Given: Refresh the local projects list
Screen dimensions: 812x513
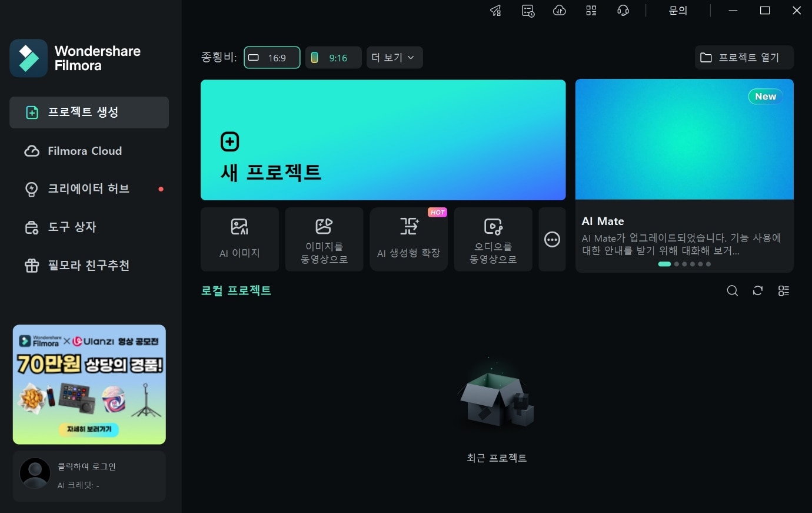Looking at the screenshot, I should pyautogui.click(x=758, y=291).
